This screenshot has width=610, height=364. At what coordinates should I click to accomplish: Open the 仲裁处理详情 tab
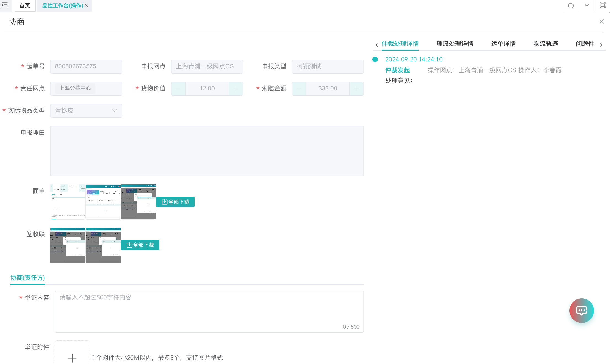point(400,44)
